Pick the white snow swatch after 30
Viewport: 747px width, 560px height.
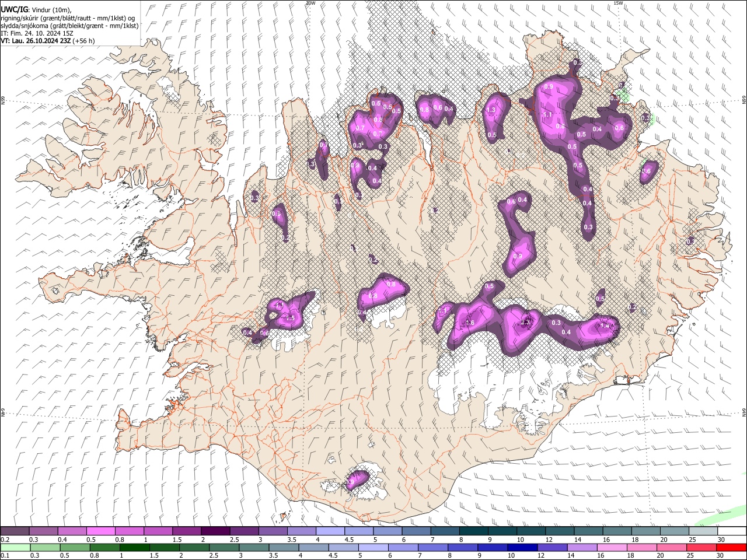point(732,531)
